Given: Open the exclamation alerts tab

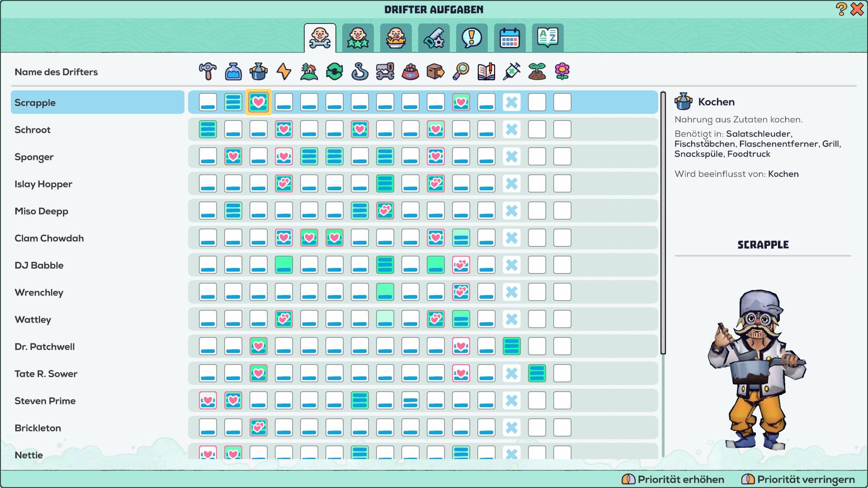Looking at the screenshot, I should pyautogui.click(x=472, y=38).
